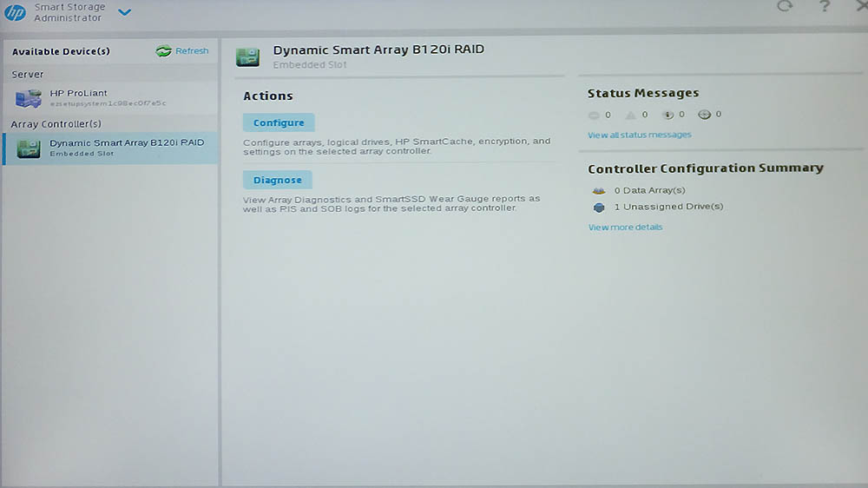
Task: Click the 'Controller Configuration Summary' heading
Action: click(705, 168)
